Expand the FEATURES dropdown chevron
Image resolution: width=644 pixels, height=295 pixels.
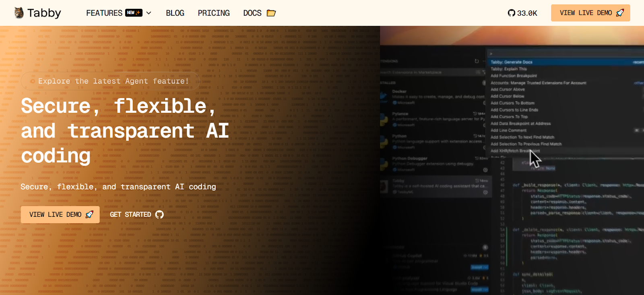point(149,13)
